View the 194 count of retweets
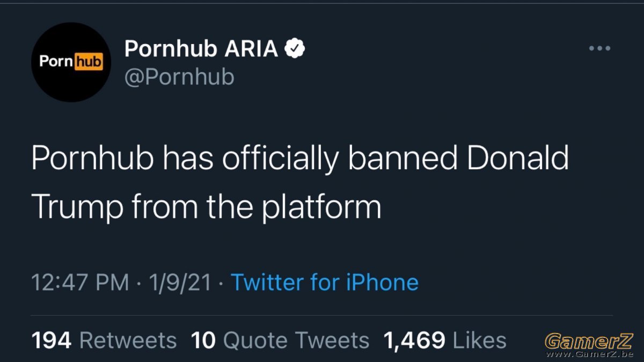This screenshot has width=644, height=362. tap(52, 341)
